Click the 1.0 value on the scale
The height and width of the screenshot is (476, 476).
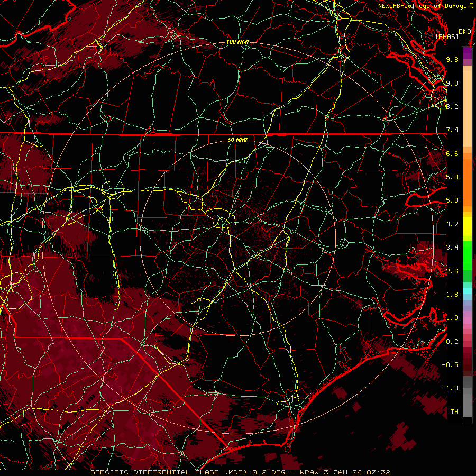tap(452, 318)
